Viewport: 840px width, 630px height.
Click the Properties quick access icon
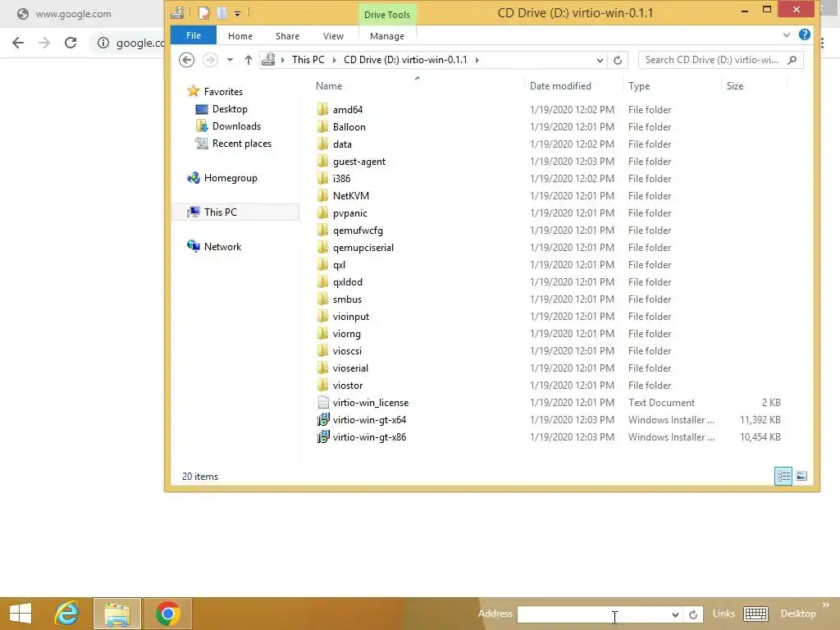203,13
